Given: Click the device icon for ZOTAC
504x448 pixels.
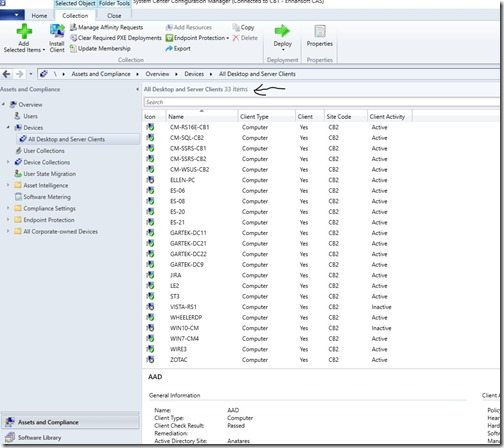Looking at the screenshot, I should 151,359.
